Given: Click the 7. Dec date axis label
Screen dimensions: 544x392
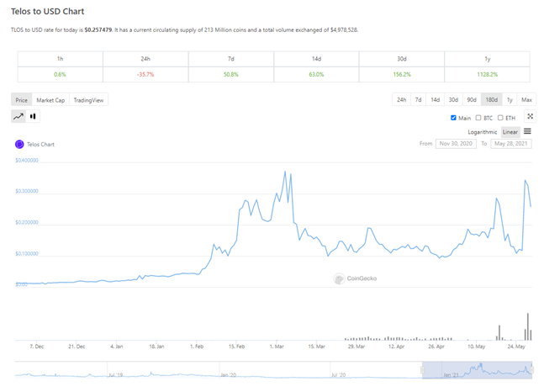Looking at the screenshot, I should (36, 347).
